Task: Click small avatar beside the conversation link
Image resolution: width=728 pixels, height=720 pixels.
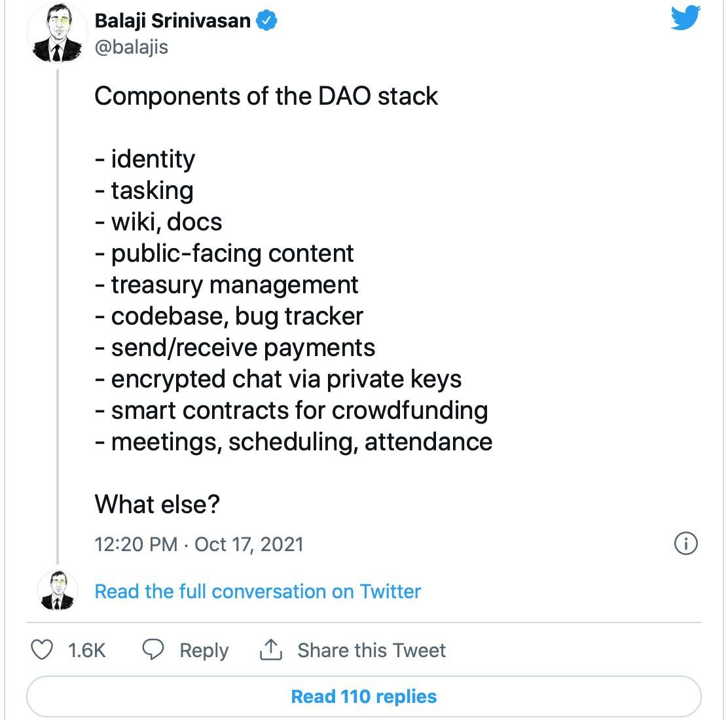Action: coord(57,590)
